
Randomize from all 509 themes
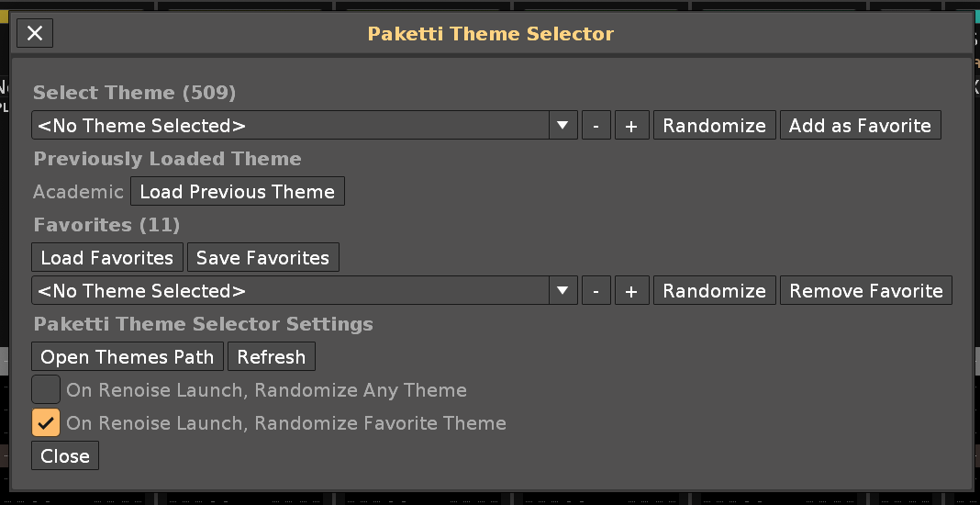(714, 126)
